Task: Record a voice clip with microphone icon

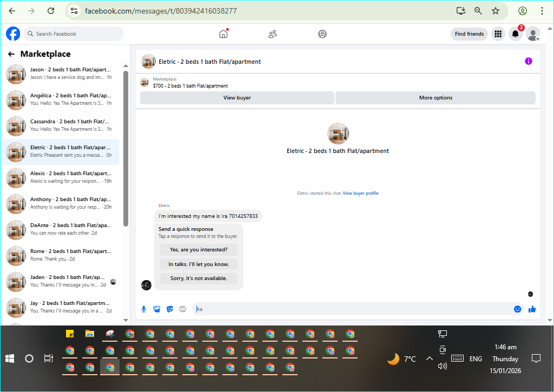Action: pyautogui.click(x=144, y=309)
